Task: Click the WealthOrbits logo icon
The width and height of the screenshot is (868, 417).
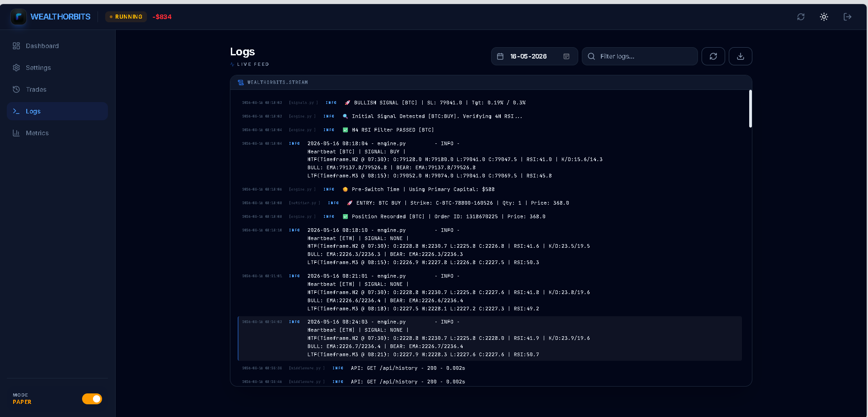Action: (19, 17)
